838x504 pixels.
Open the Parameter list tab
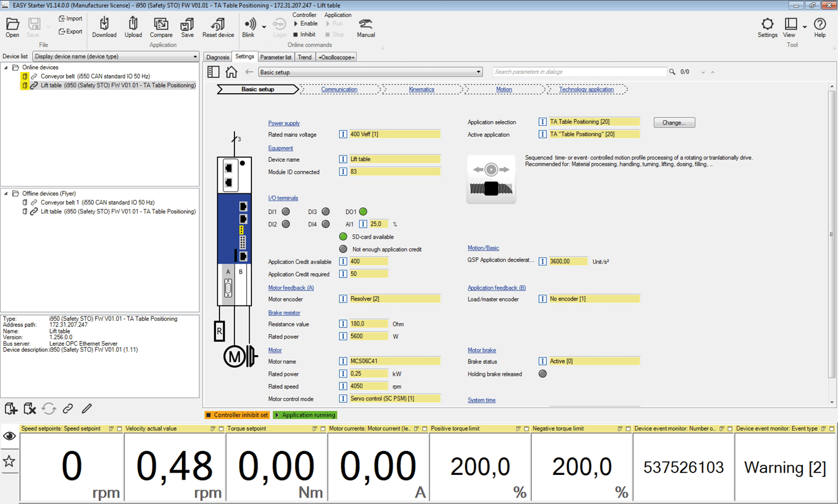pyautogui.click(x=275, y=57)
